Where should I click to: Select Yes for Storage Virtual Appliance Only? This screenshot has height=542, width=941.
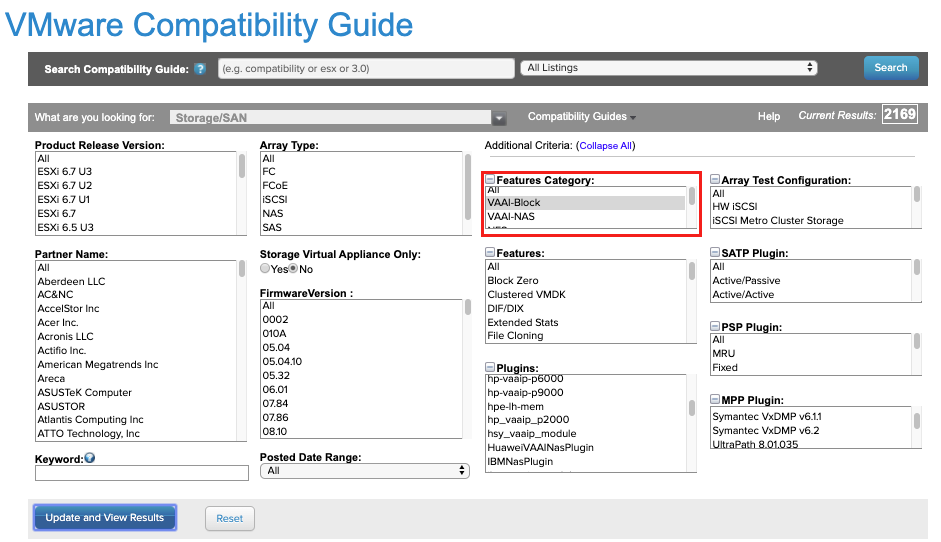coord(265,269)
